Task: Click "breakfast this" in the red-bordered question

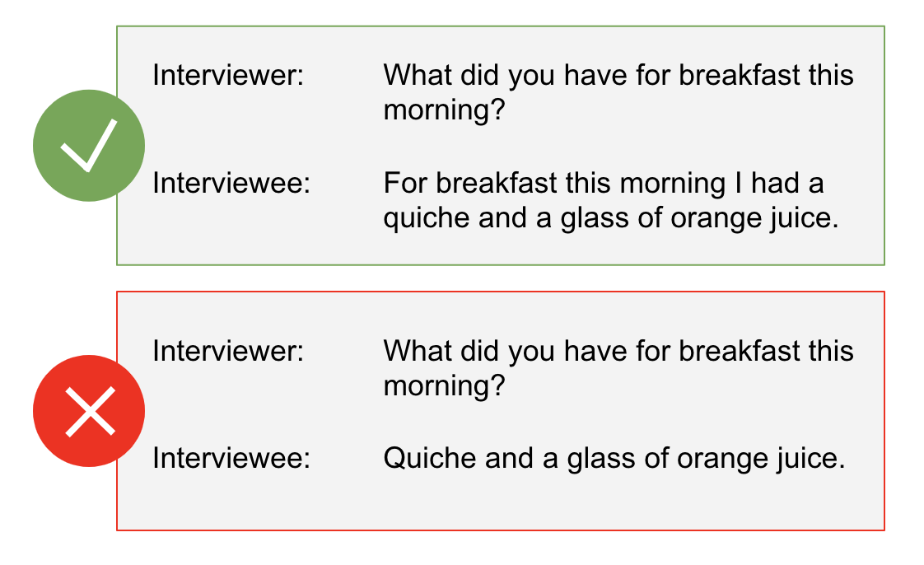Action: (766, 351)
